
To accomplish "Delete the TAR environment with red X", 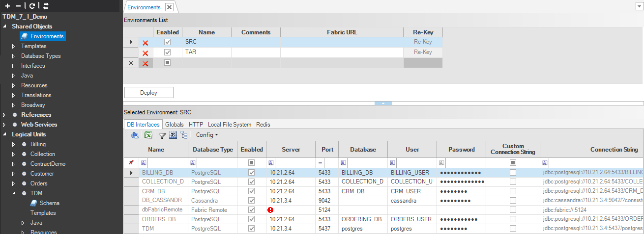I will click(145, 53).
